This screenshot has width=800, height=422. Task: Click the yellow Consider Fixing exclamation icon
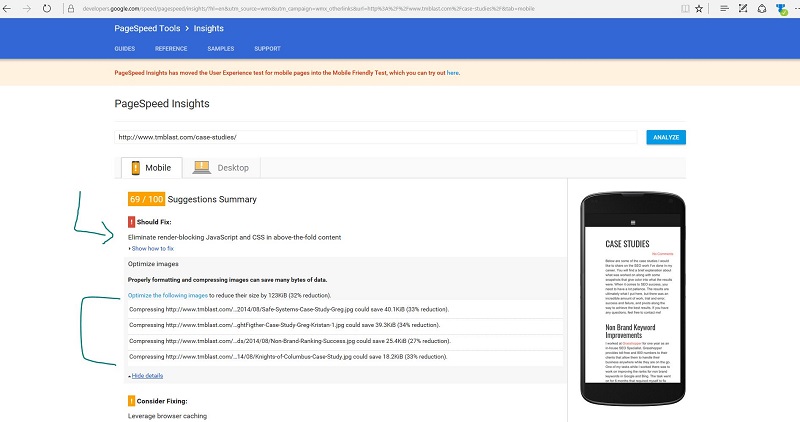click(x=131, y=401)
